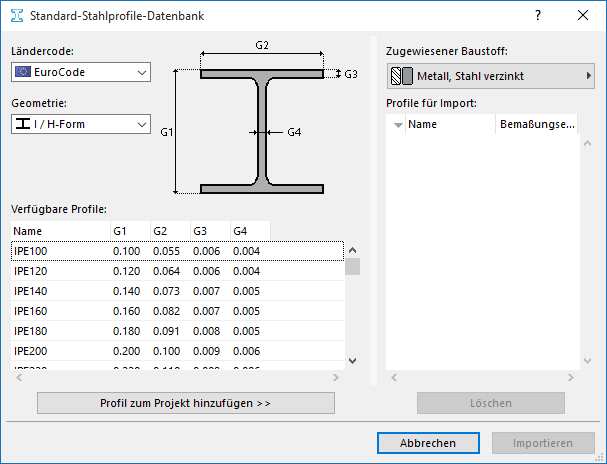The width and height of the screenshot is (607, 464).
Task: Open the Geometrie I / H-Form dropdown
Action: [x=81, y=124]
